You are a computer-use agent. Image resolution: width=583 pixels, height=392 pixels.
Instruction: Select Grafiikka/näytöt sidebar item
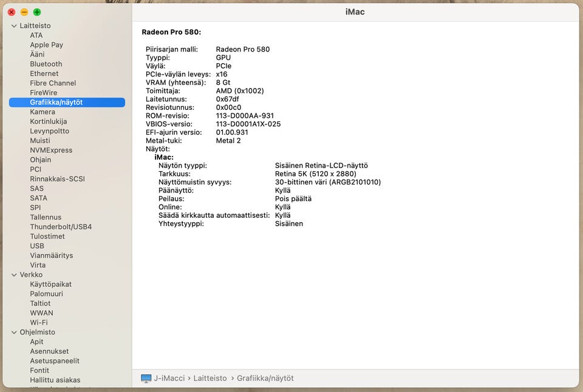click(67, 102)
